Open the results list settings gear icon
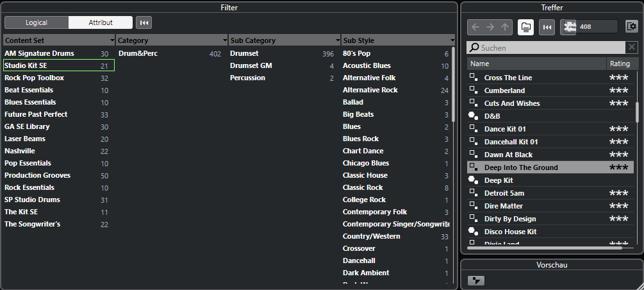The image size is (644, 290). click(x=631, y=26)
